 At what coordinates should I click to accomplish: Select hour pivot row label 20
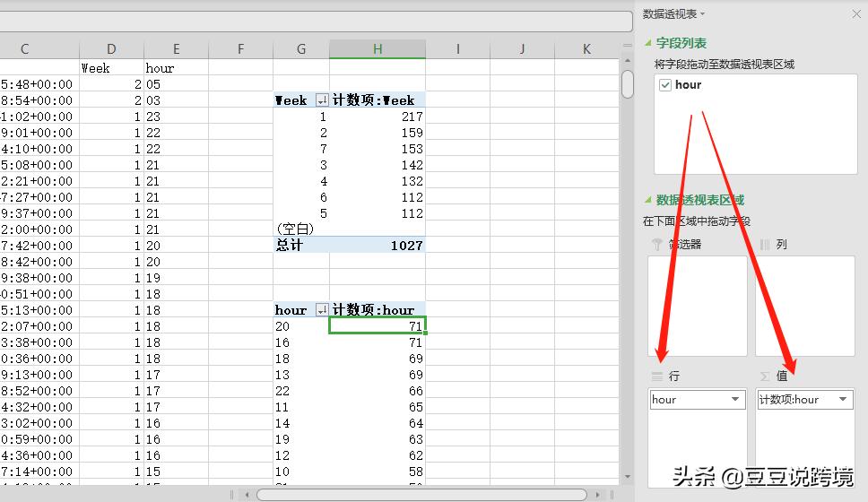[301, 326]
